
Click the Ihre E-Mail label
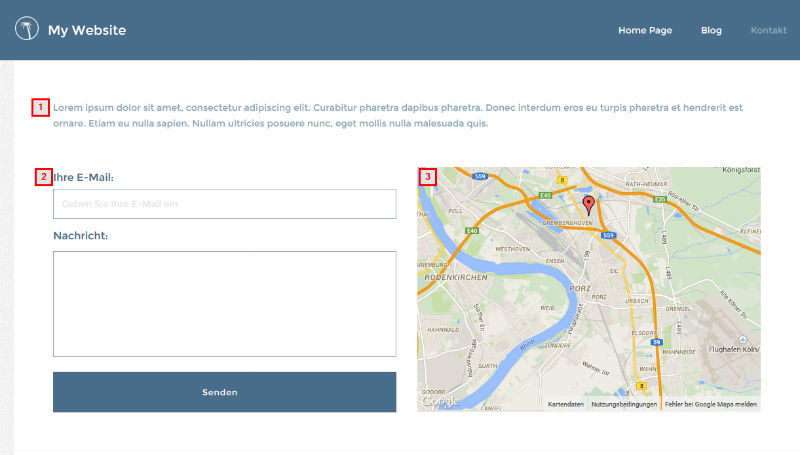pos(83,178)
